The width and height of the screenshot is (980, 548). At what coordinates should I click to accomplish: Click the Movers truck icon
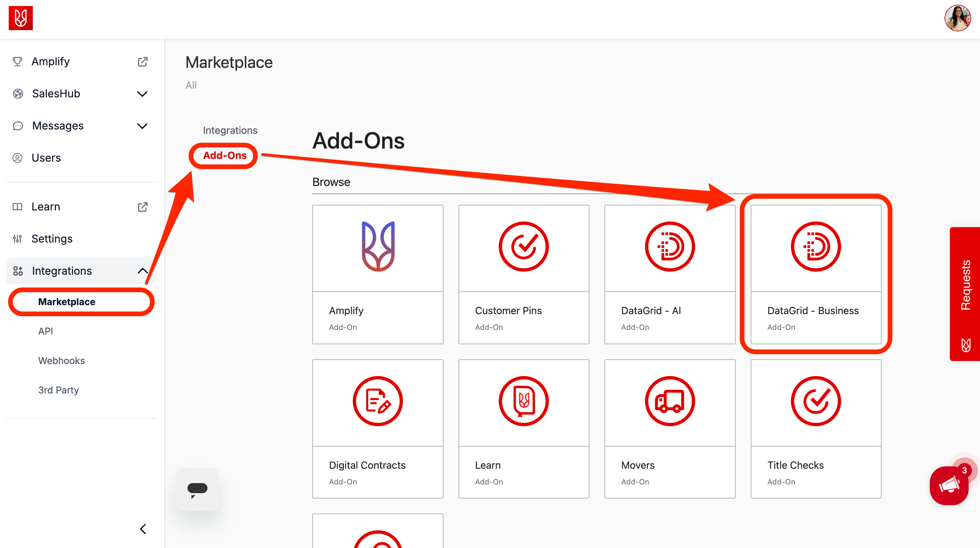point(669,401)
